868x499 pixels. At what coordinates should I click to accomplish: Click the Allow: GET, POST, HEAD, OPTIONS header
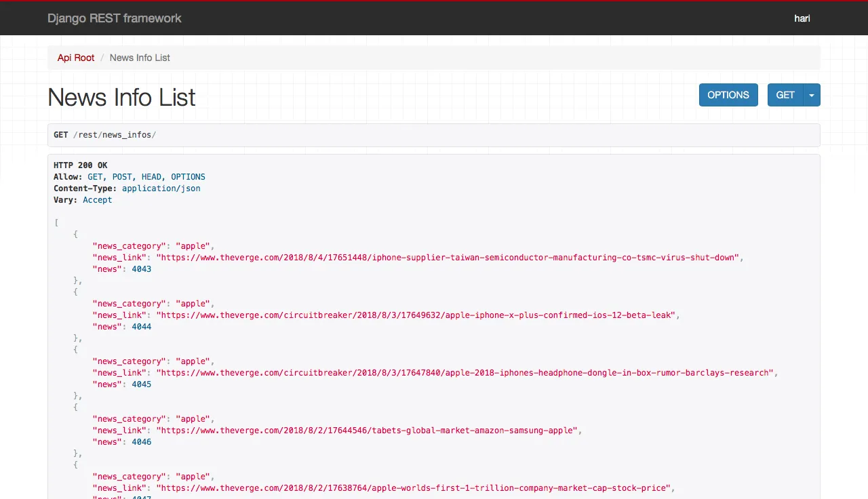(x=130, y=177)
